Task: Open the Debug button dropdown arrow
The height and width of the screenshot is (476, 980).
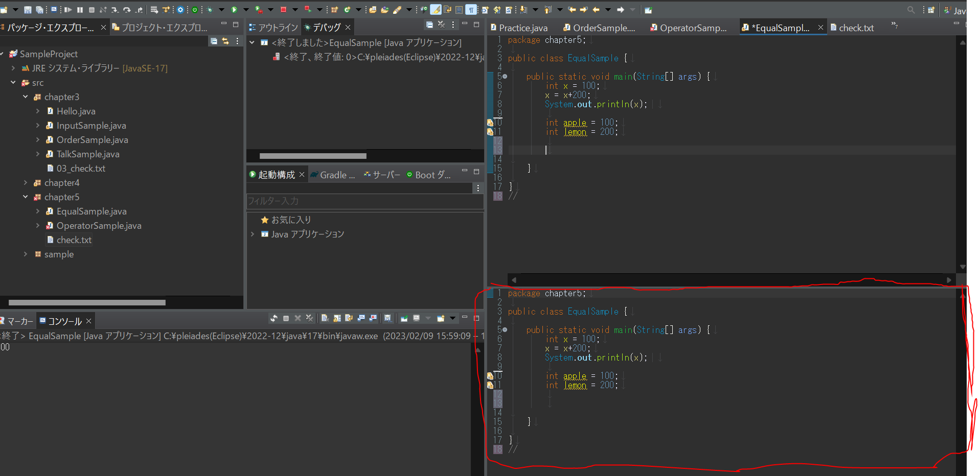Action: point(221,10)
